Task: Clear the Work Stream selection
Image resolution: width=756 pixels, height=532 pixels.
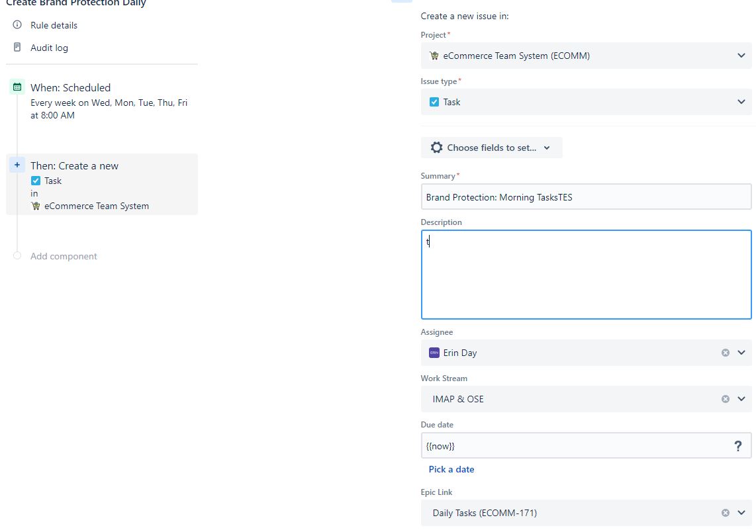Action: 725,399
